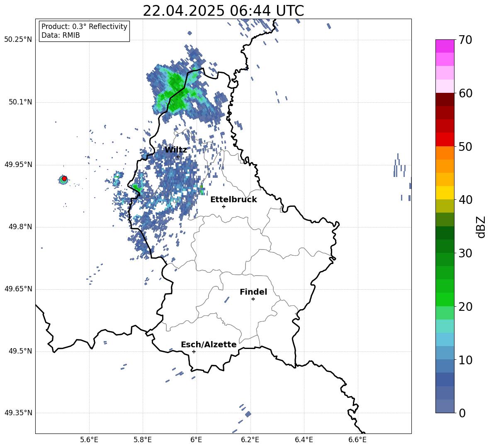Click the green echo core north of Wiltz
This screenshot has width=491, height=448.
tap(176, 91)
